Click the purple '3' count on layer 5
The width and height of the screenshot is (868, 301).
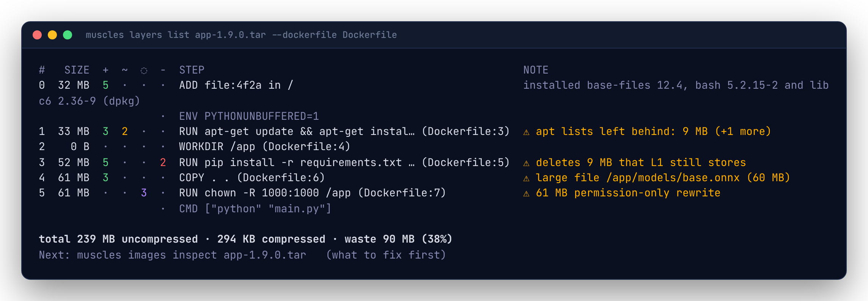tap(144, 193)
